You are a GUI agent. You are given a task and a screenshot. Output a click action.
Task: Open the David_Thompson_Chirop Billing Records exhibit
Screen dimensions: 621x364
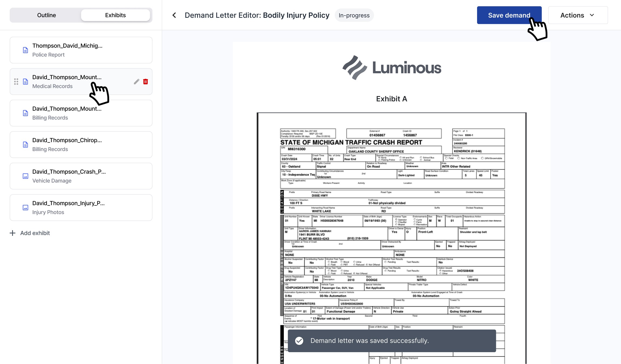pyautogui.click(x=81, y=145)
